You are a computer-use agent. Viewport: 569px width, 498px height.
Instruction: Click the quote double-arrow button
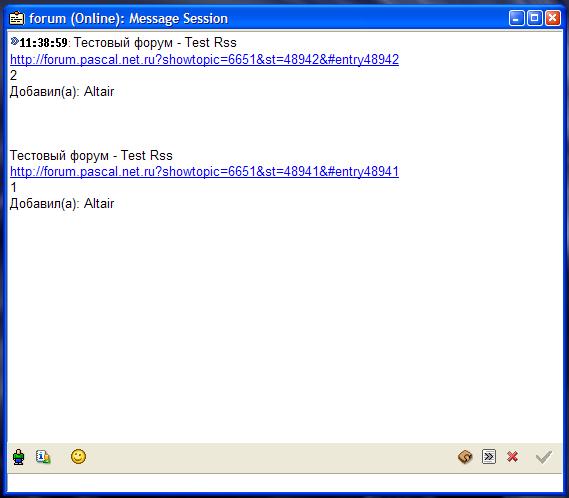[489, 457]
